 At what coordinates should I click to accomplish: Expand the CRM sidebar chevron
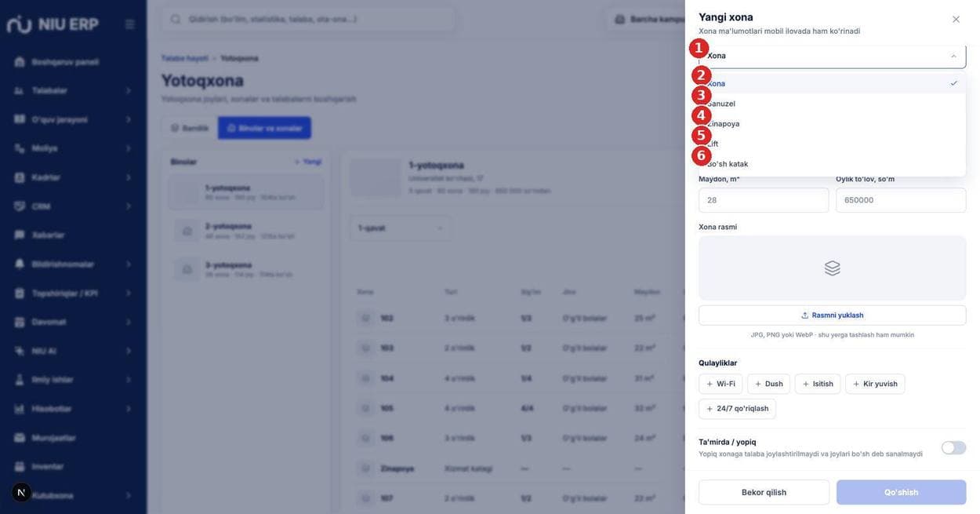[x=129, y=206]
